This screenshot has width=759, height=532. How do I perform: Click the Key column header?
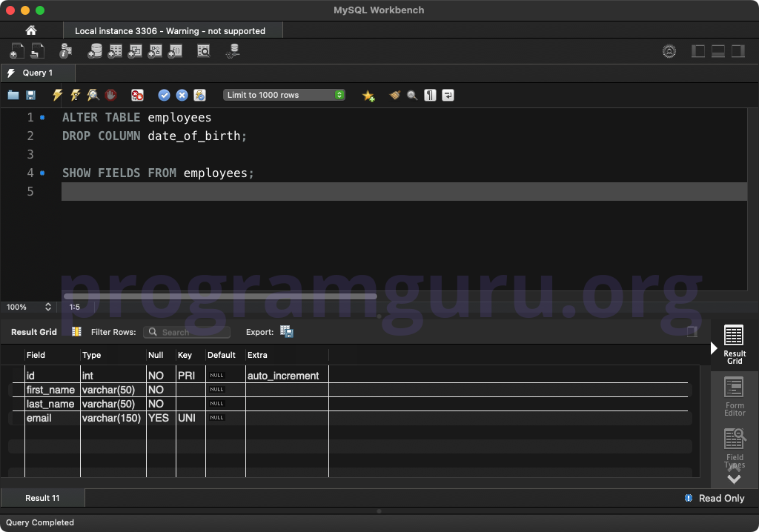click(190, 355)
